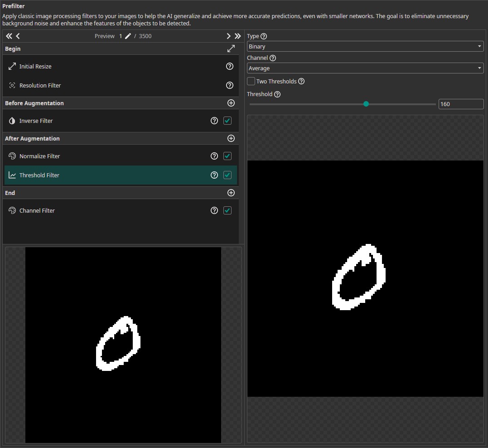Click the expand icon in Begin header
Image resolution: width=488 pixels, height=448 pixels.
coord(231,49)
